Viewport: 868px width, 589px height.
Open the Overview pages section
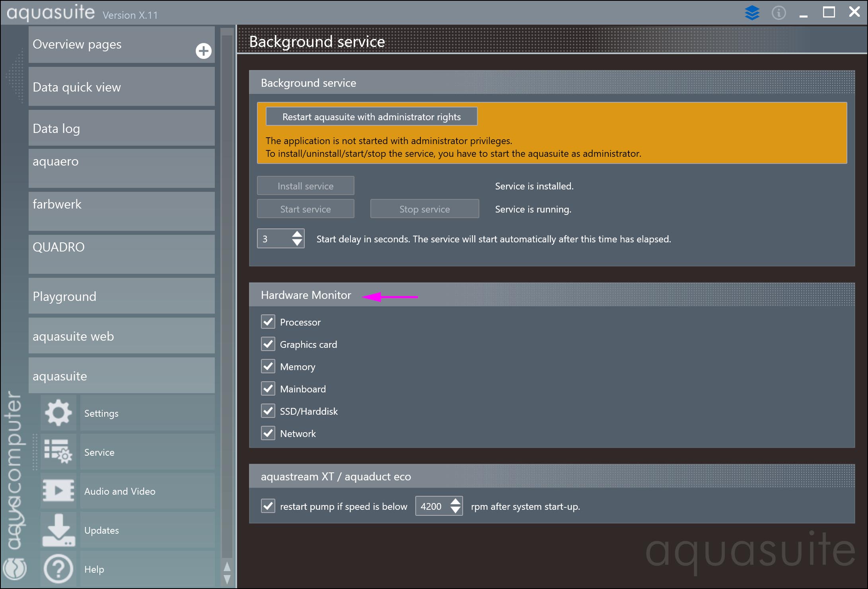[x=122, y=45]
